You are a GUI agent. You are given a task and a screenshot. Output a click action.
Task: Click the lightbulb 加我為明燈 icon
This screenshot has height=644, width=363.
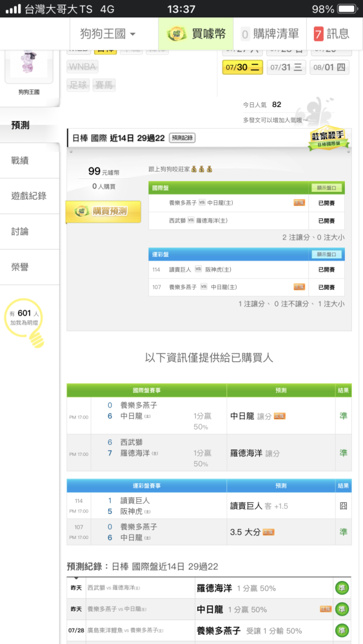pos(24,324)
